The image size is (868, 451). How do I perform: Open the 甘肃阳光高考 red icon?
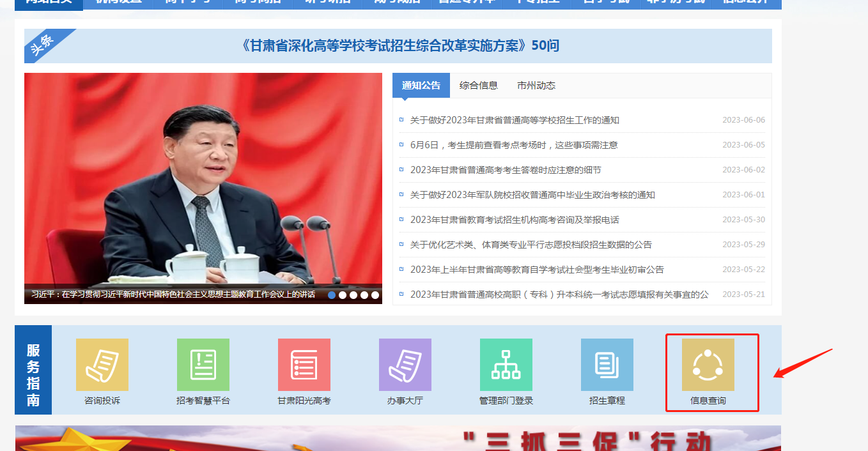pos(304,364)
